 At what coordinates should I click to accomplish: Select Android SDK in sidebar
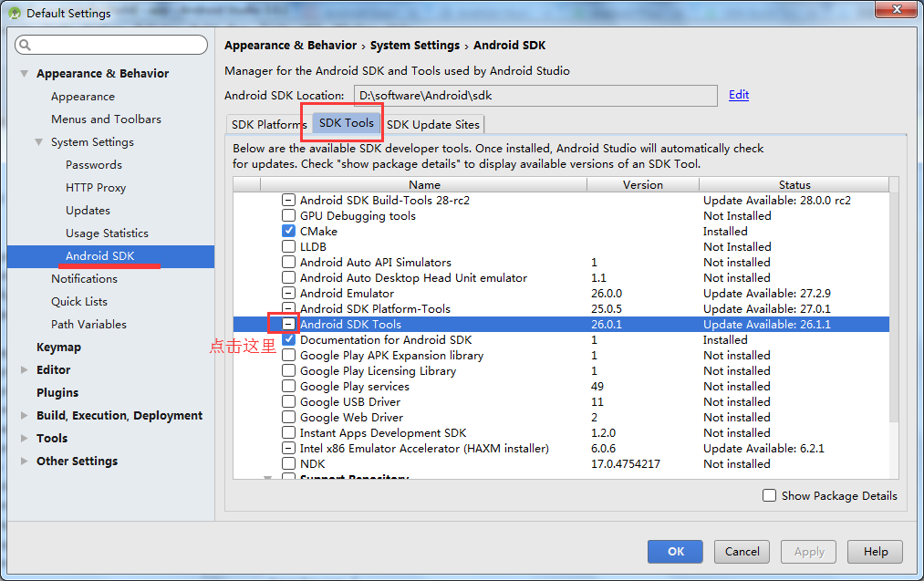pyautogui.click(x=110, y=256)
